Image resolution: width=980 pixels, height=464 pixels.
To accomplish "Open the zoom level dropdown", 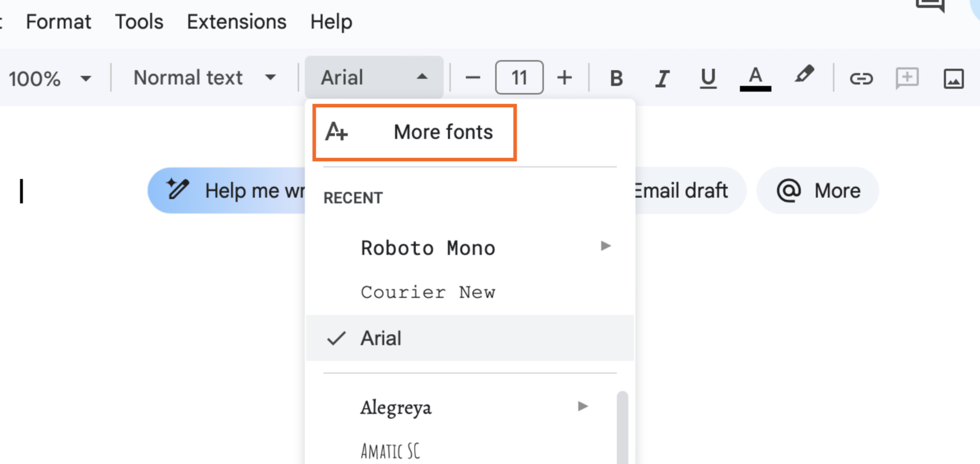I will [x=51, y=77].
